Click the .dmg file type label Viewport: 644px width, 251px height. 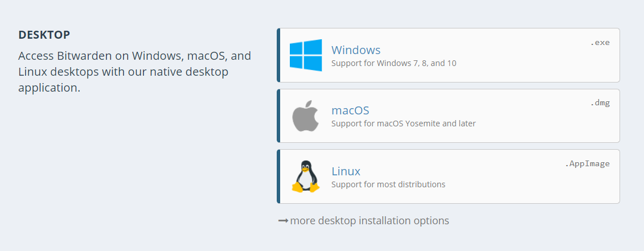[x=600, y=103]
